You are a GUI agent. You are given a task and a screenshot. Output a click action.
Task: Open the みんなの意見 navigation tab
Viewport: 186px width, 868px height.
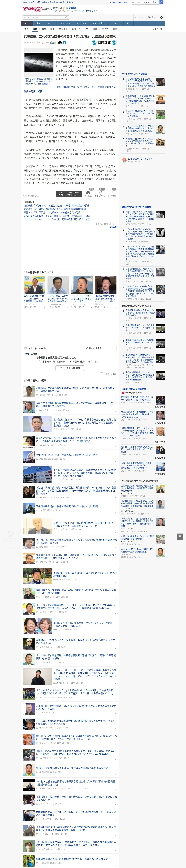[99, 24]
